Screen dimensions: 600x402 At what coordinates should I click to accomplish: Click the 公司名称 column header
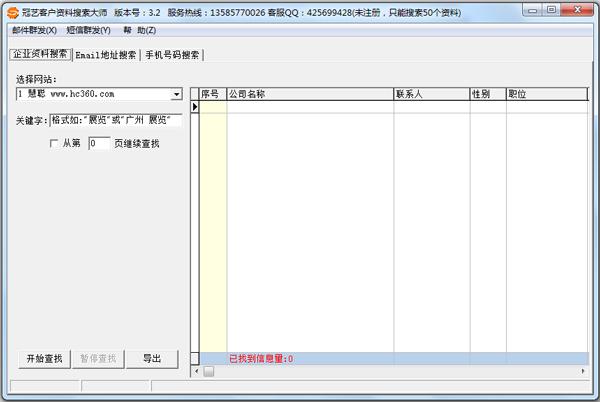point(309,94)
